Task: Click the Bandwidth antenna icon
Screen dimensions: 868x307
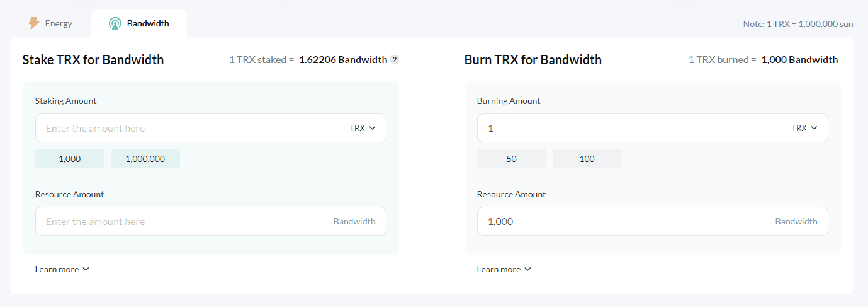Action: (x=115, y=24)
